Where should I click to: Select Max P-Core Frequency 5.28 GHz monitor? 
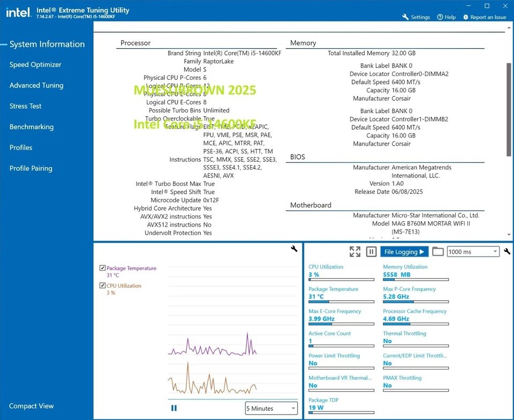pyautogui.click(x=415, y=295)
